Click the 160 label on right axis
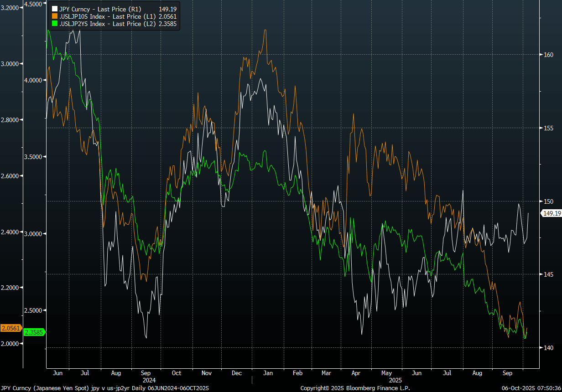Screen dimensions: 562x392 point(547,55)
